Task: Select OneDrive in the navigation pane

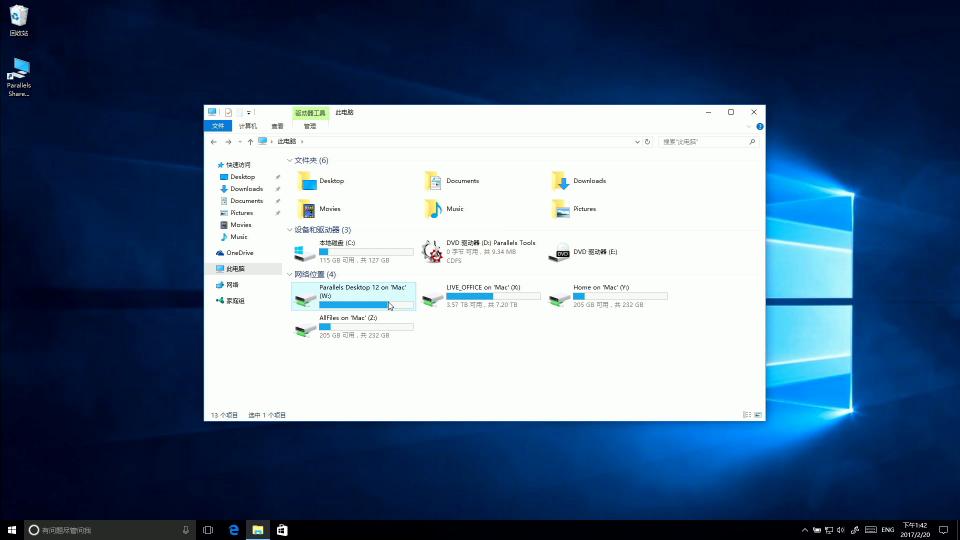Action: (x=239, y=253)
